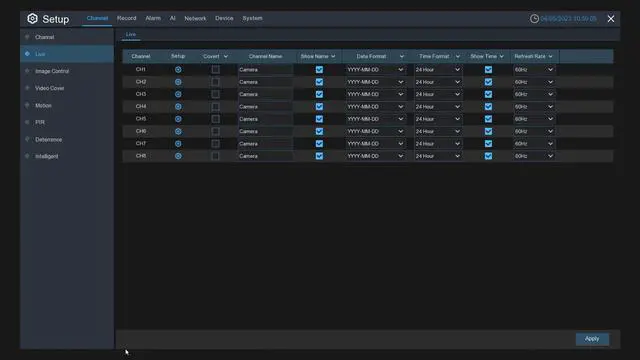The width and height of the screenshot is (640, 360).
Task: Switch to the Network tab
Action: pyautogui.click(x=195, y=18)
